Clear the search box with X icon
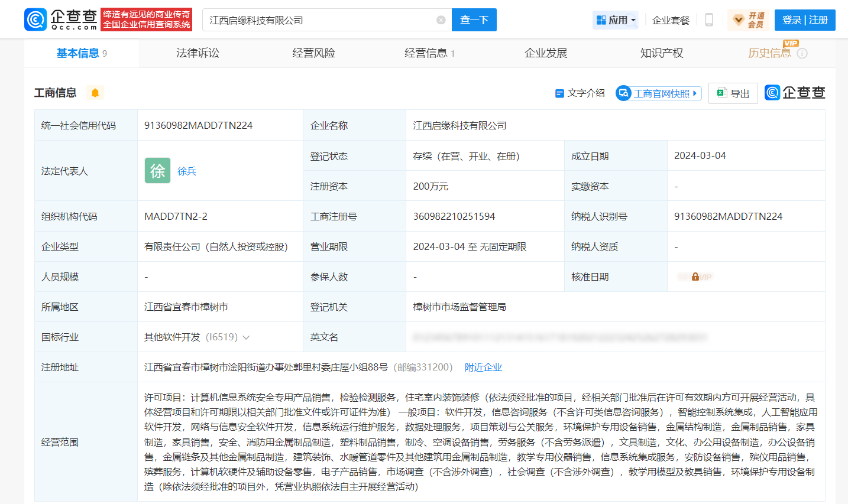Image resolution: width=848 pixels, height=504 pixels. [x=441, y=20]
